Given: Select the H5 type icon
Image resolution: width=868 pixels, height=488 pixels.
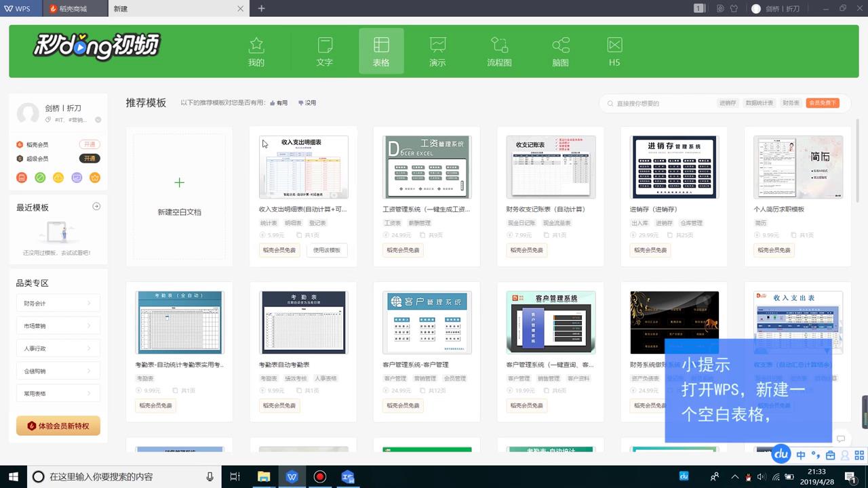Looking at the screenshot, I should tap(614, 45).
